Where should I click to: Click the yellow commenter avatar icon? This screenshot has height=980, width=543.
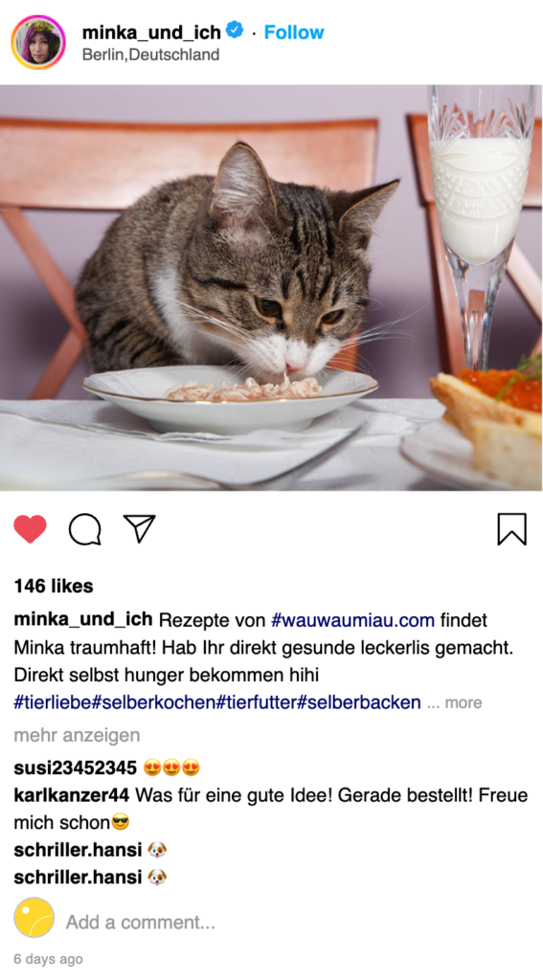point(34,917)
